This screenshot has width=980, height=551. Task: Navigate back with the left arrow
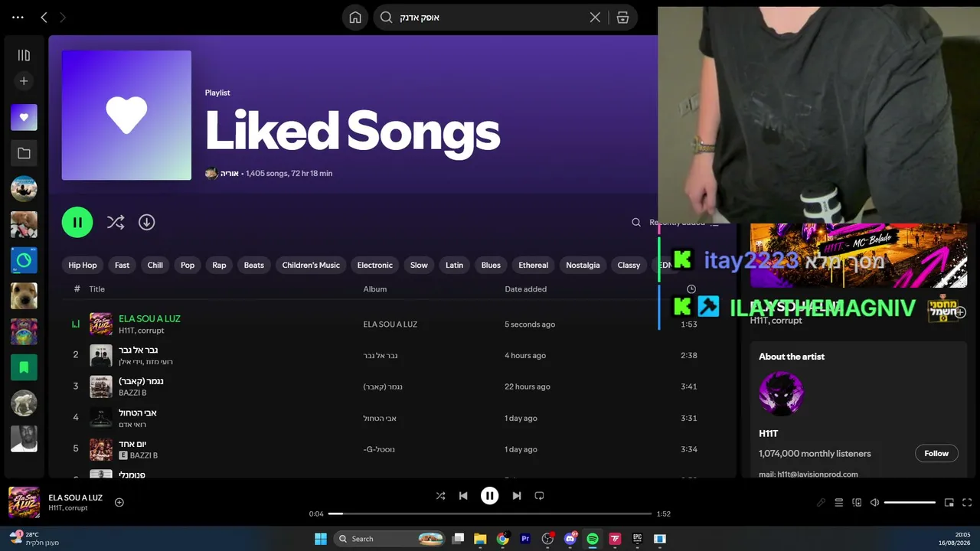point(44,18)
